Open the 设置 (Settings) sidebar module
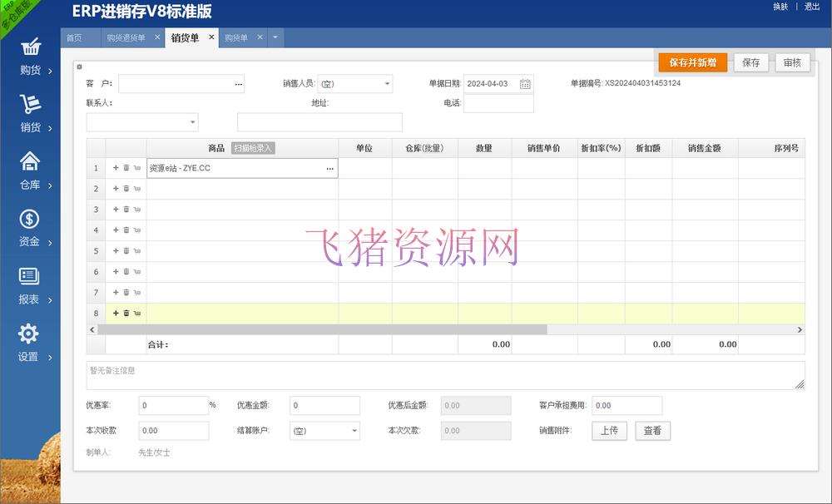 pyautogui.click(x=31, y=345)
